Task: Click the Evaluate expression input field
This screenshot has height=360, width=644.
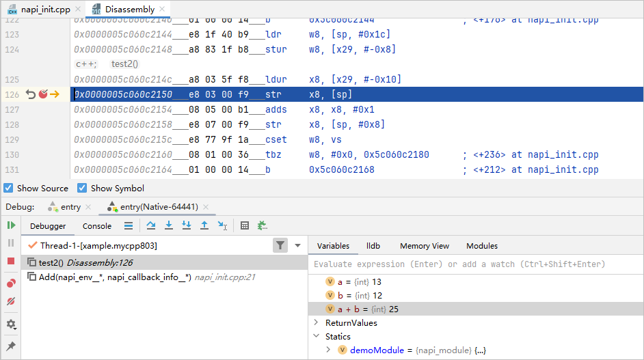Action: (x=472, y=264)
